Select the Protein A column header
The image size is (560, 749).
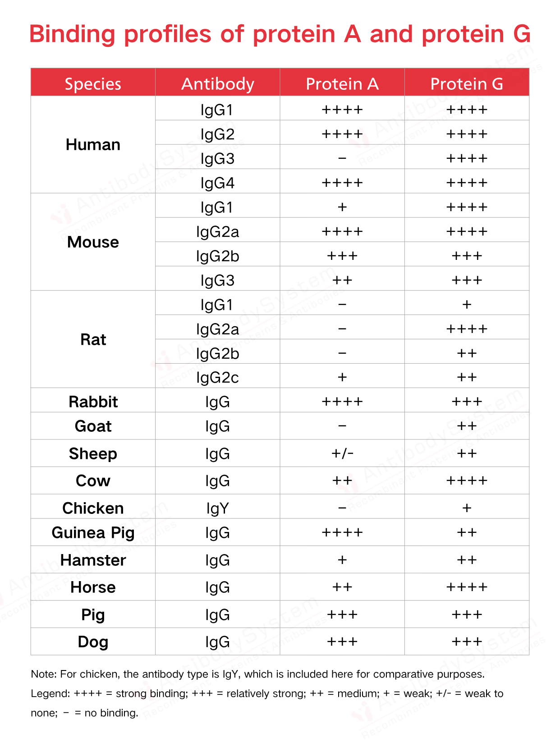342,84
